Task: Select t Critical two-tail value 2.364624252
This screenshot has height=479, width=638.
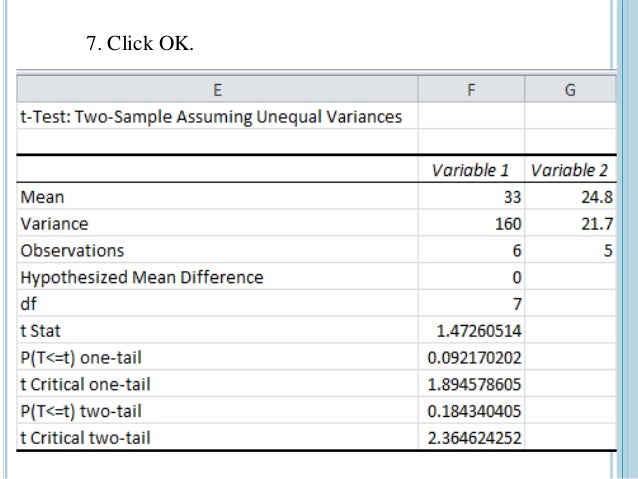Action: pos(471,437)
